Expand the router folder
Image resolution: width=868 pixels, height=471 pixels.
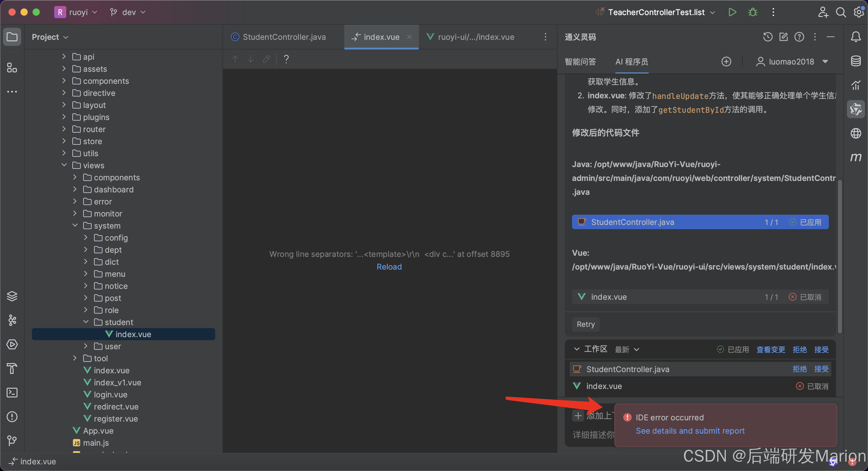64,129
